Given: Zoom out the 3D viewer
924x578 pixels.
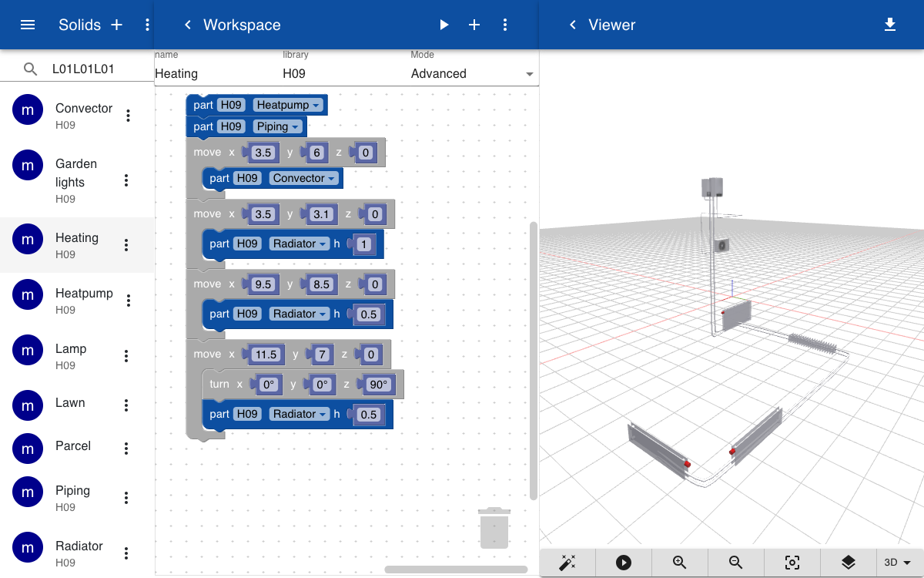Looking at the screenshot, I should pos(736,563).
